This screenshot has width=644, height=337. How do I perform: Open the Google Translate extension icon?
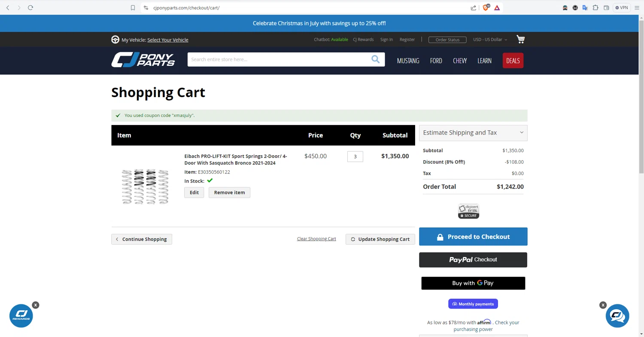tap(585, 8)
